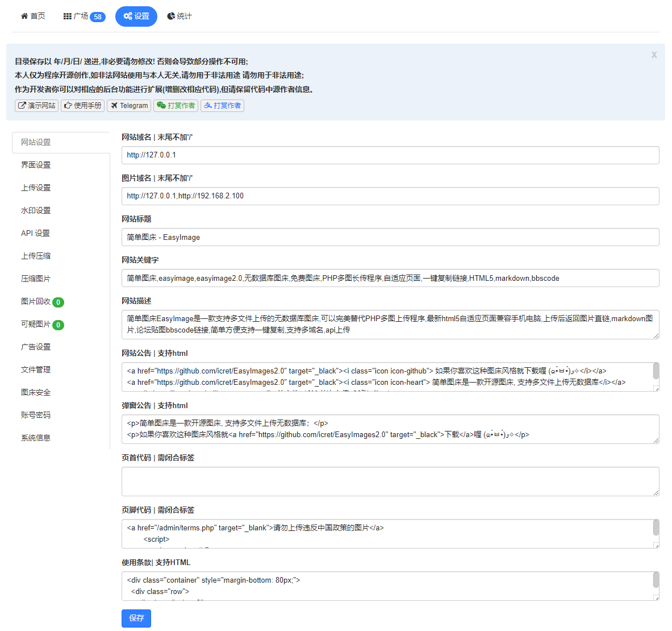Select 账号密码 in the sidebar
Image resolution: width=672 pixels, height=631 pixels.
point(36,415)
